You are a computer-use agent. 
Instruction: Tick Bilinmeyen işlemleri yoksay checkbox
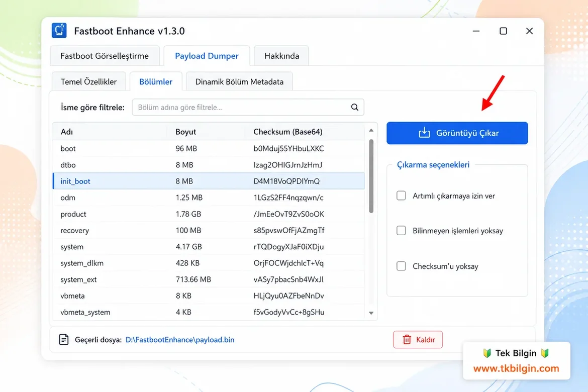pyautogui.click(x=401, y=230)
